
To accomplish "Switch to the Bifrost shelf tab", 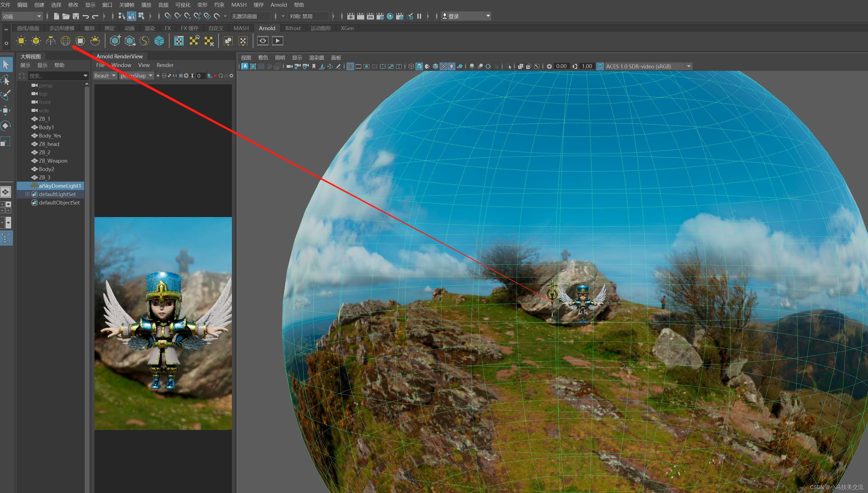I will (293, 28).
